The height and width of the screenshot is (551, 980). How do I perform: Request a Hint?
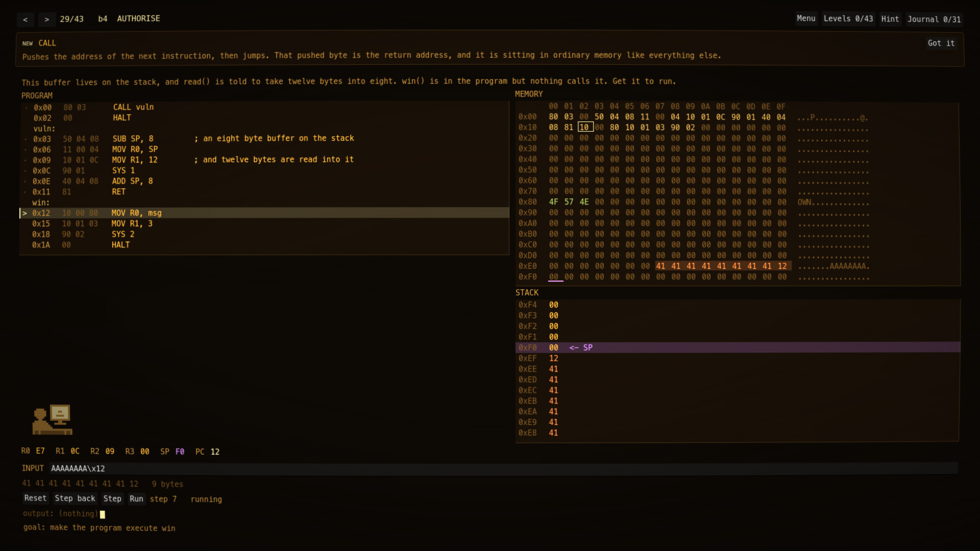point(890,19)
